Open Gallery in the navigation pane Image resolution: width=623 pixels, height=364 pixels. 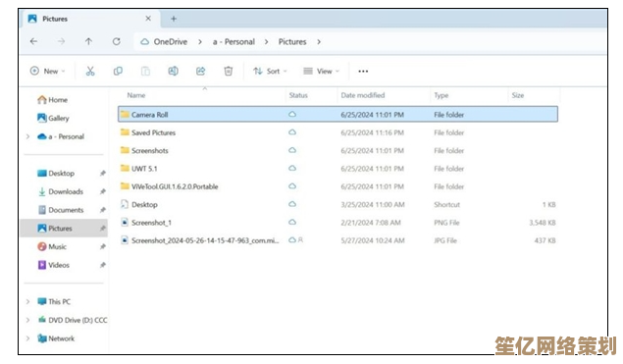click(x=53, y=118)
